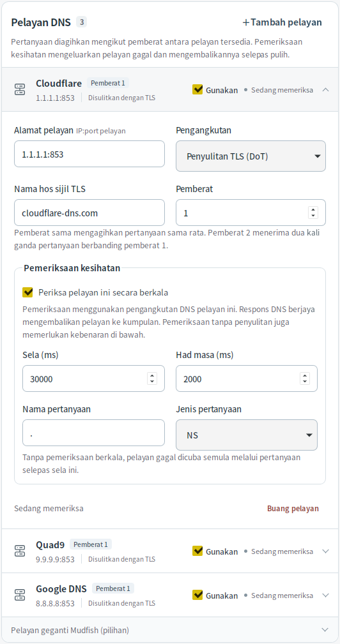Click Tambah pelayan to add a server
340x644 pixels.
click(282, 22)
